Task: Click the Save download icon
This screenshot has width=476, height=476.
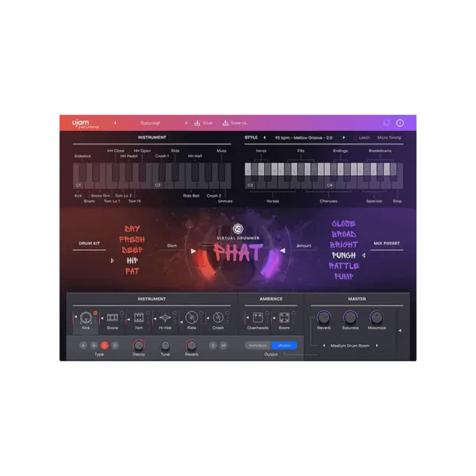Action: point(198,123)
